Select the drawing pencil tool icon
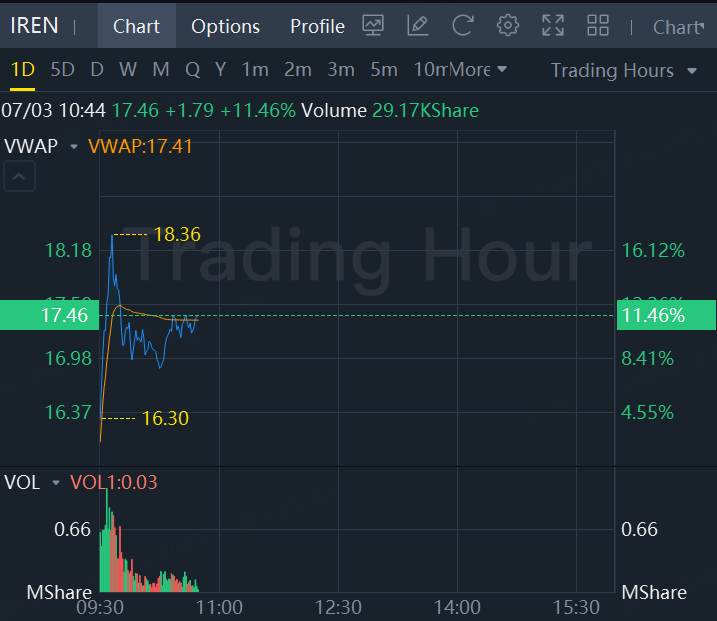 click(x=418, y=26)
